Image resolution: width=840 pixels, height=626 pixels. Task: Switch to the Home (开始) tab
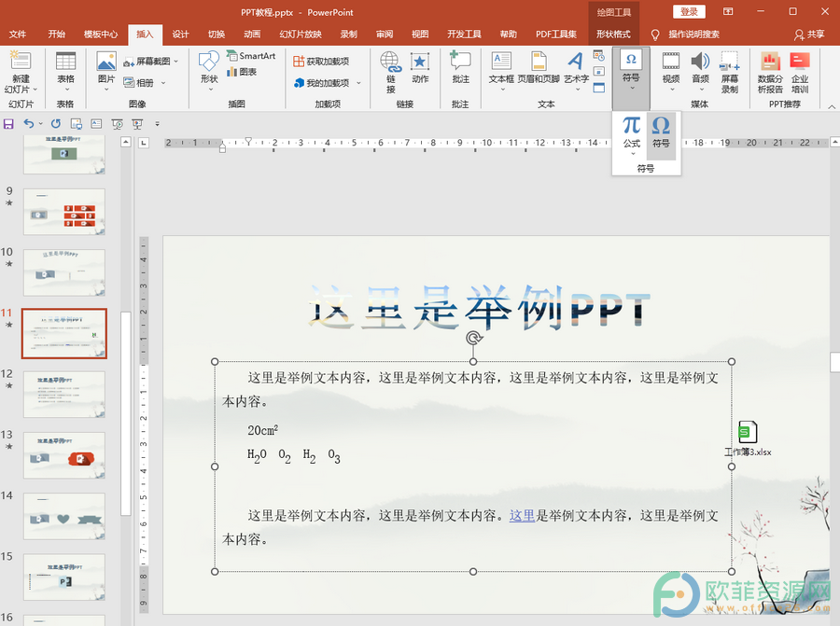[56, 35]
